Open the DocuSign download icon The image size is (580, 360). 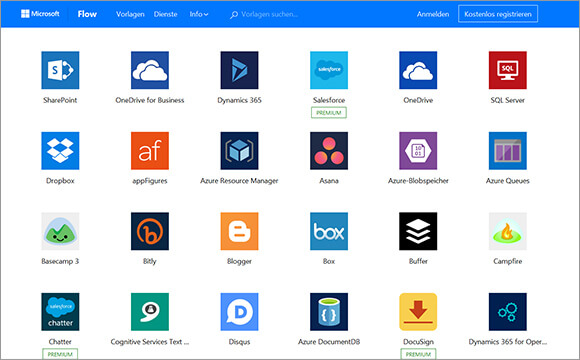418,312
